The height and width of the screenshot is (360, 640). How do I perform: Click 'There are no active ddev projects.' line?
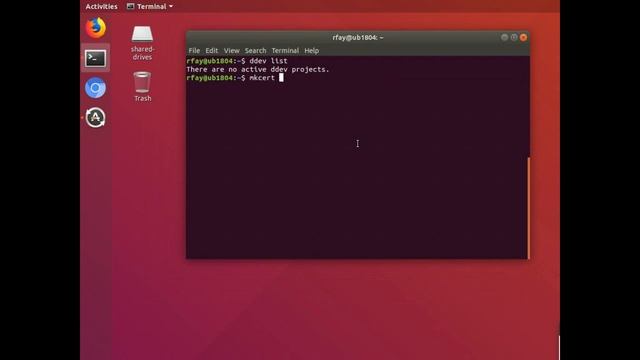click(258, 69)
